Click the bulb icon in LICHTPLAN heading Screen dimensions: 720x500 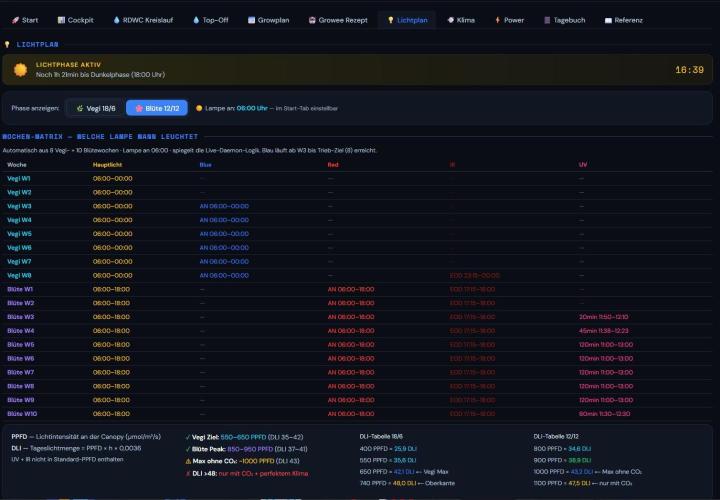[x=7, y=45]
